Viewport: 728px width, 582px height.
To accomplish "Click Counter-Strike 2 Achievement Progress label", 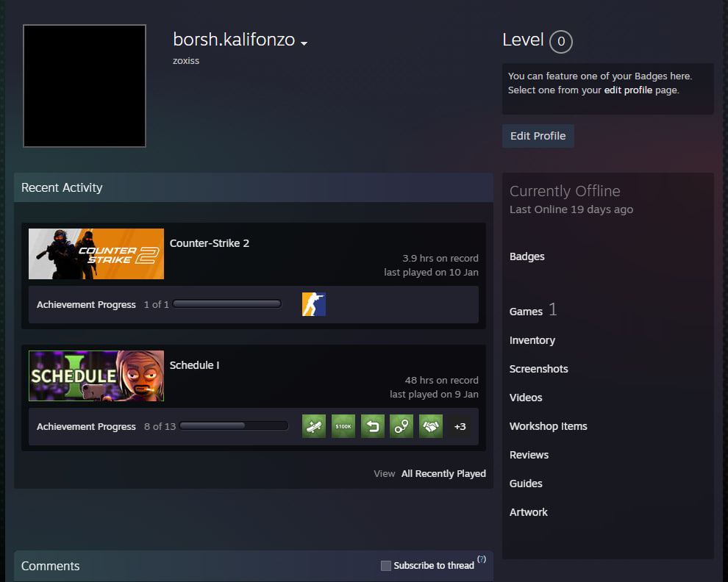I will [86, 305].
